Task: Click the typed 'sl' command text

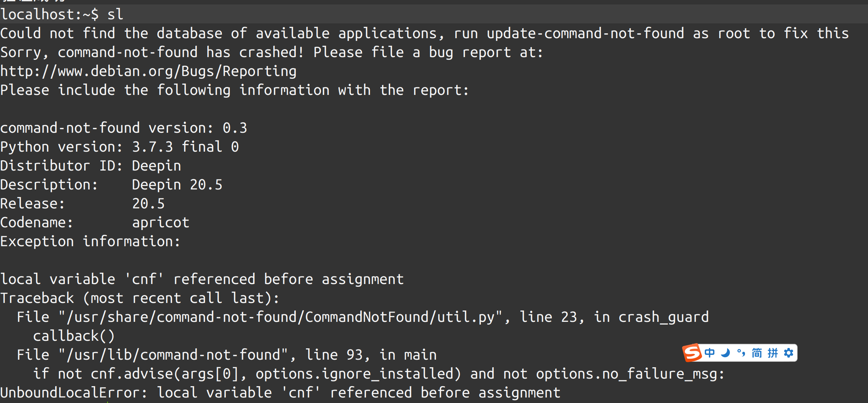Action: (115, 14)
